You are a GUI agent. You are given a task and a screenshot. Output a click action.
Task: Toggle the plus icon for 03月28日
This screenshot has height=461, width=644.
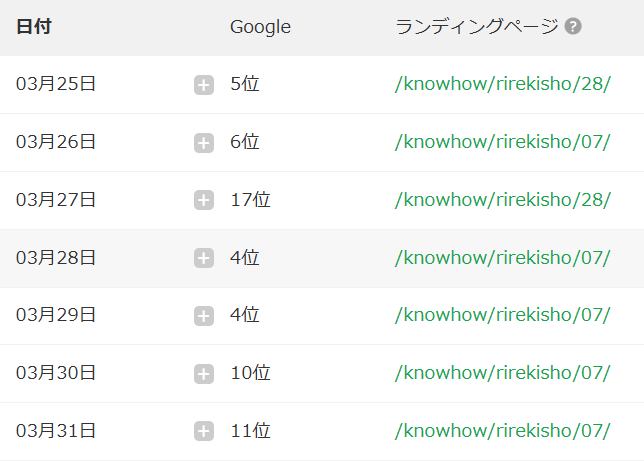(x=204, y=258)
